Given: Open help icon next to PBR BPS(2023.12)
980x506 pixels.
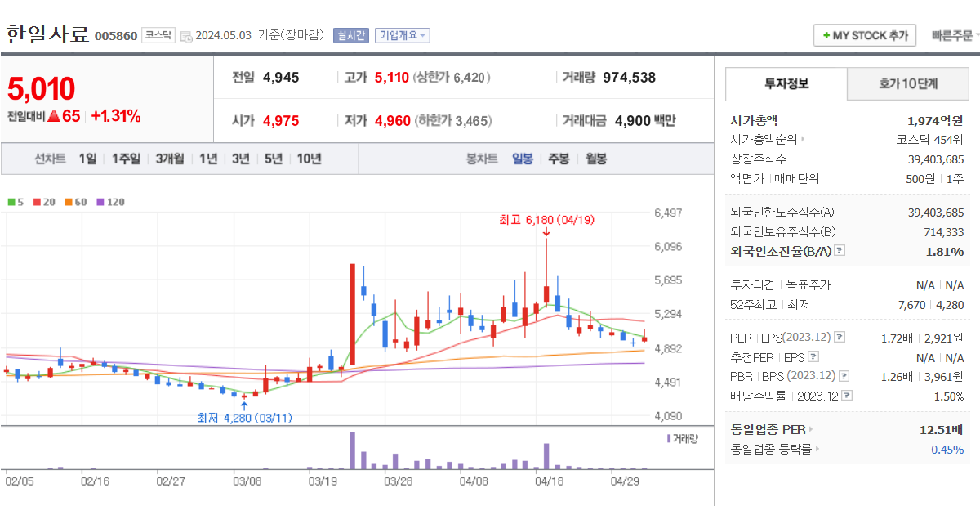Looking at the screenshot, I should click(x=844, y=376).
